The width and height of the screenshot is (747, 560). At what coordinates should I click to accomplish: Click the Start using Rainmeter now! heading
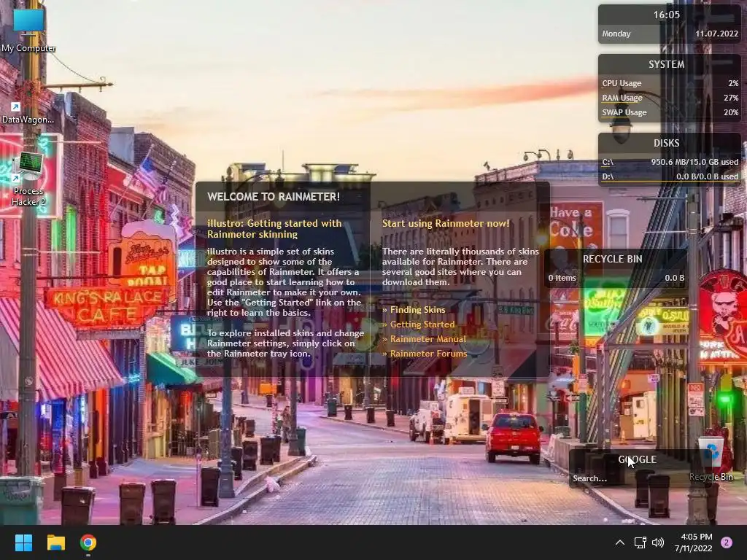[x=446, y=223]
